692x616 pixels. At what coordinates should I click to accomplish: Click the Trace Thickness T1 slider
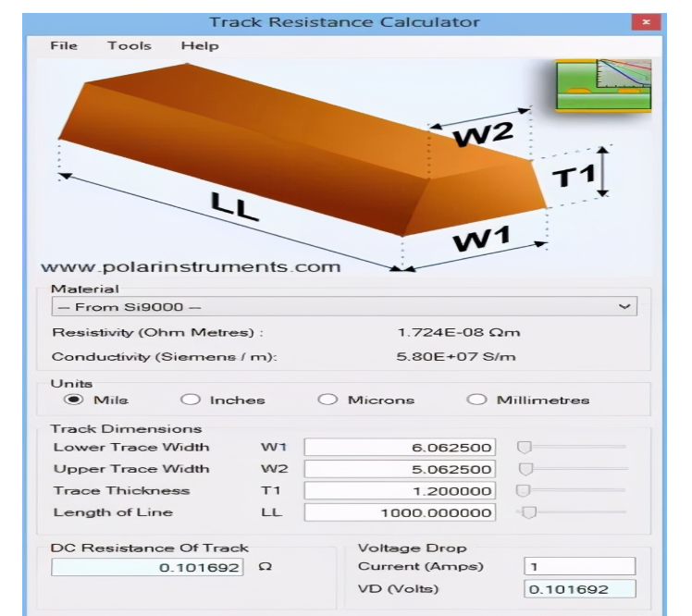click(523, 490)
